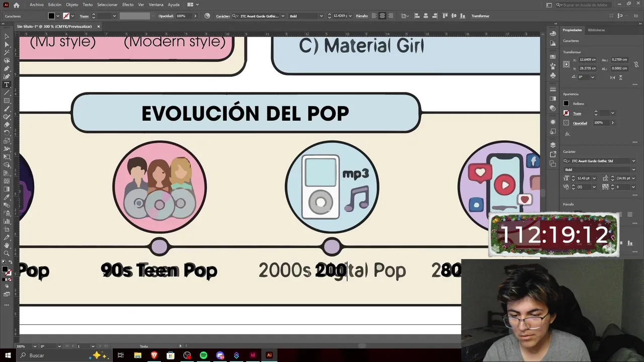Viewport: 644px width, 362px height.
Task: Open the Gradient panel icon
Action: click(553, 99)
